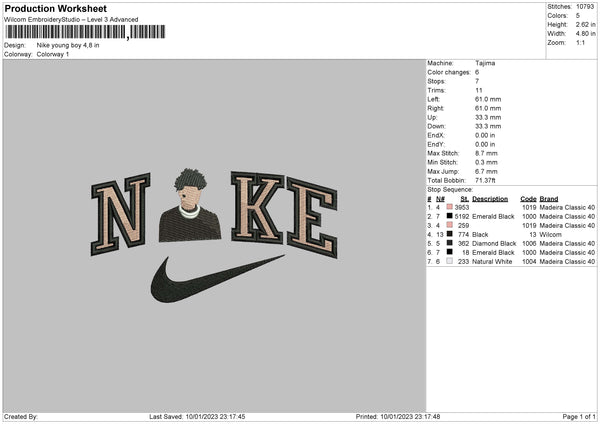Click the black swatch beside 5192 stitches
600x424 pixels.
coord(450,216)
